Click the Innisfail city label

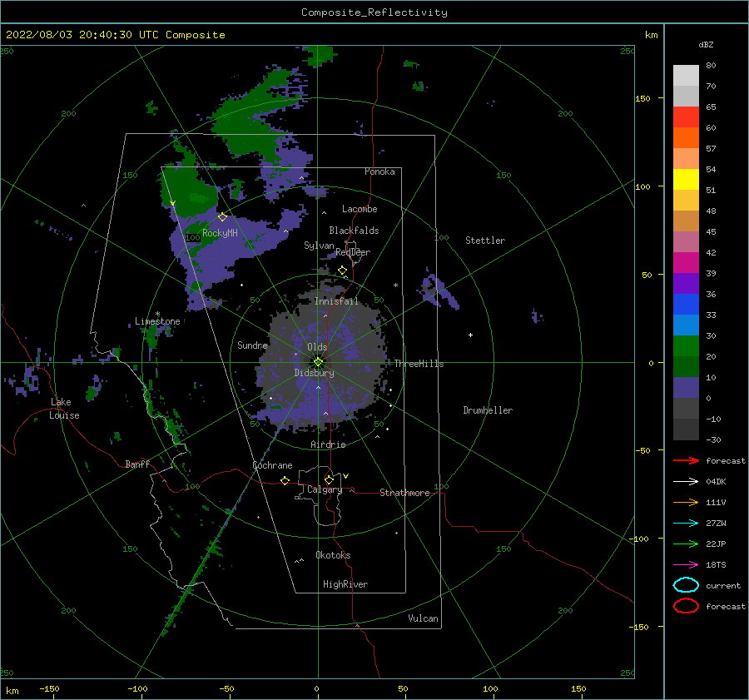tap(336, 301)
